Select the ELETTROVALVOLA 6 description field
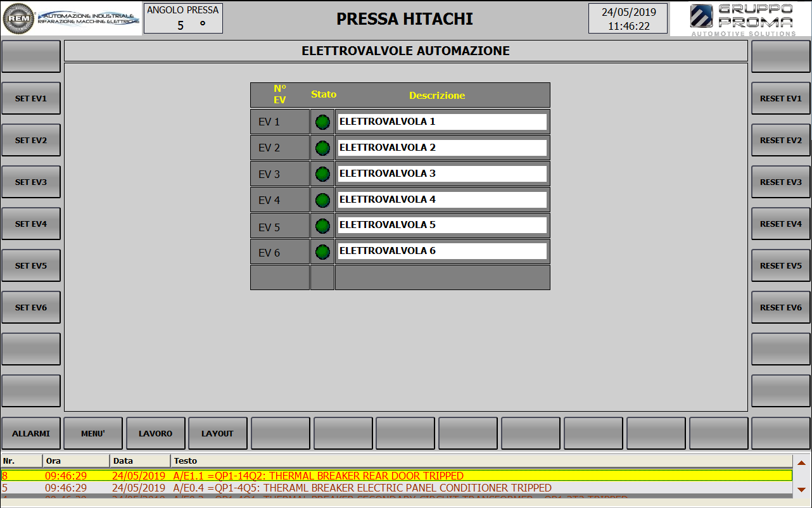The image size is (812, 508). (x=442, y=251)
